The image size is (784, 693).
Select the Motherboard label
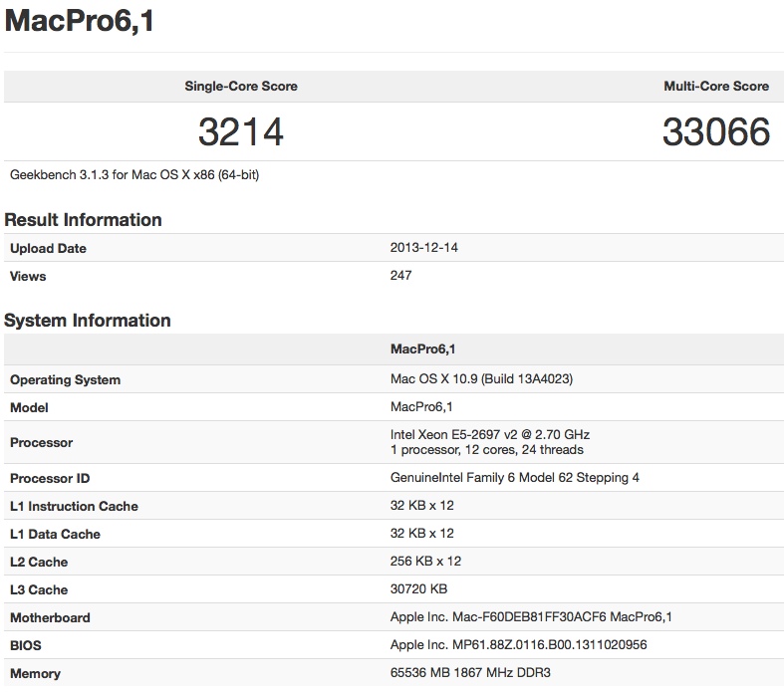[50, 618]
